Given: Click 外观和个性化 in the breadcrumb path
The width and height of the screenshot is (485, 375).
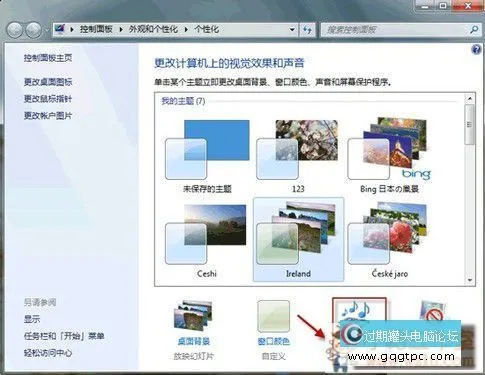Looking at the screenshot, I should pos(153,29).
